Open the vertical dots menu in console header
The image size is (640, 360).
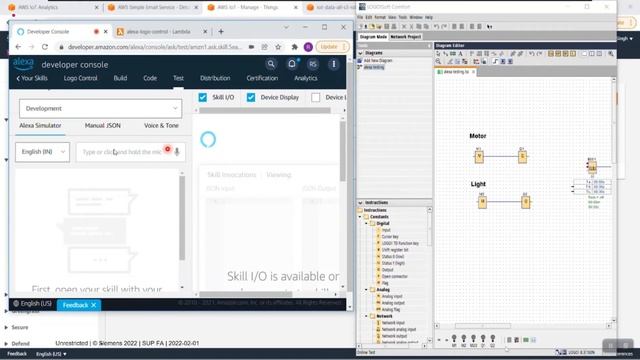click(x=333, y=64)
